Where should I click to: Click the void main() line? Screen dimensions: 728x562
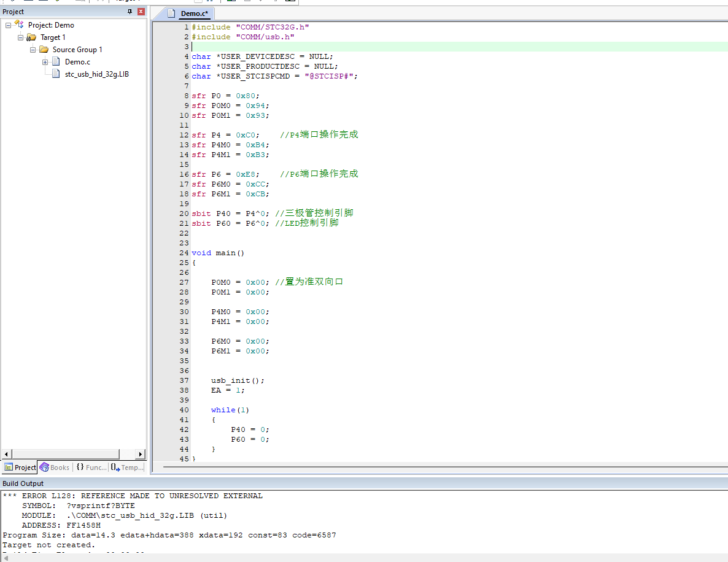point(218,253)
